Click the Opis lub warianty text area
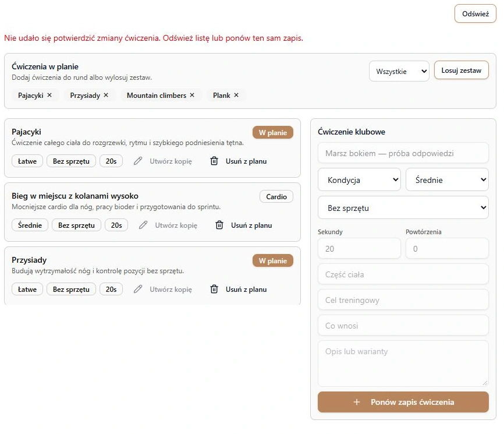The width and height of the screenshot is (504, 434). [x=403, y=364]
